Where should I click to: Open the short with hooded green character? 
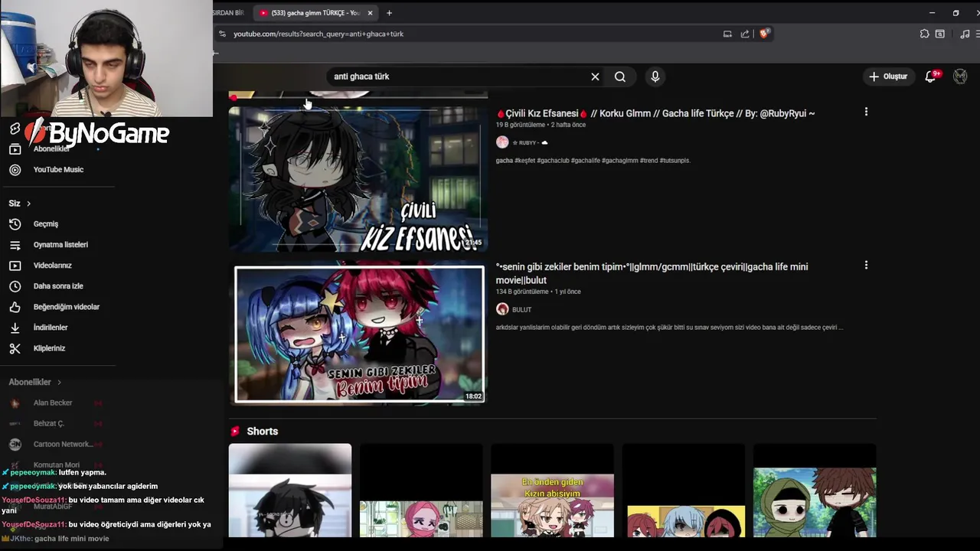tap(815, 491)
